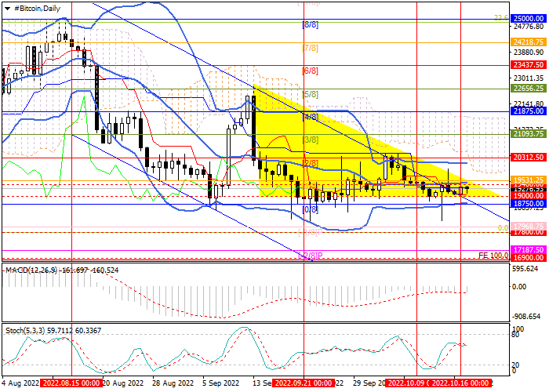Click the 23011.35 price scale value
The width and height of the screenshot is (549, 392).
529,78
